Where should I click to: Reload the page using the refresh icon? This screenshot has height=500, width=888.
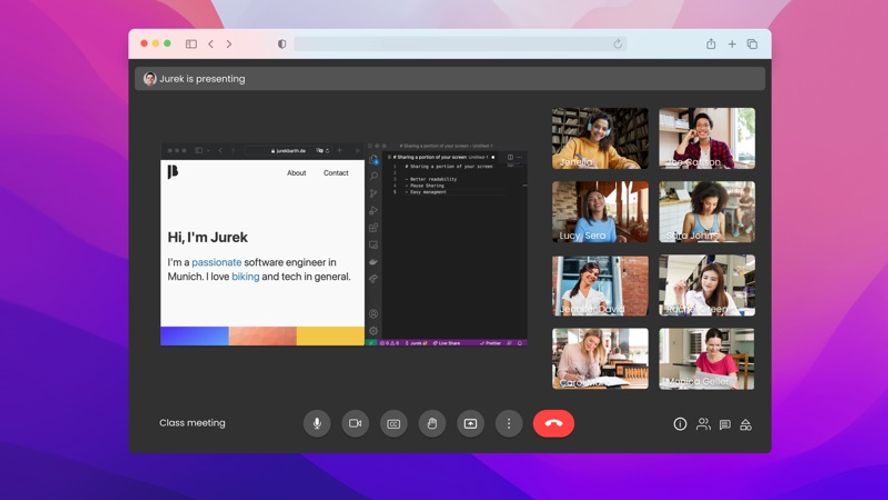(x=618, y=44)
